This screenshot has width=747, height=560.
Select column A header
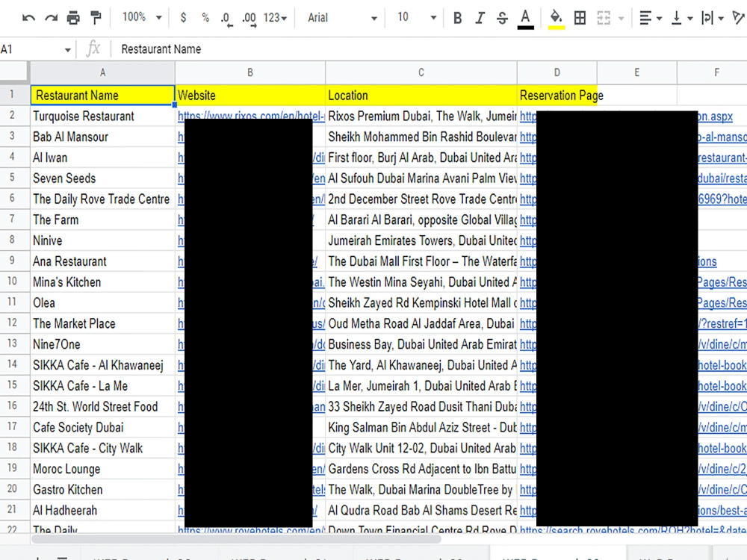point(102,72)
